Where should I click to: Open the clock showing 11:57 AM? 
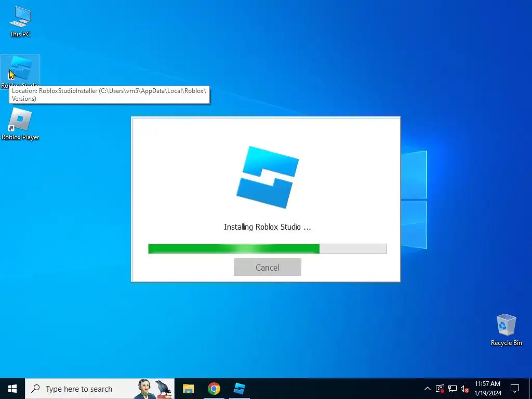click(487, 389)
